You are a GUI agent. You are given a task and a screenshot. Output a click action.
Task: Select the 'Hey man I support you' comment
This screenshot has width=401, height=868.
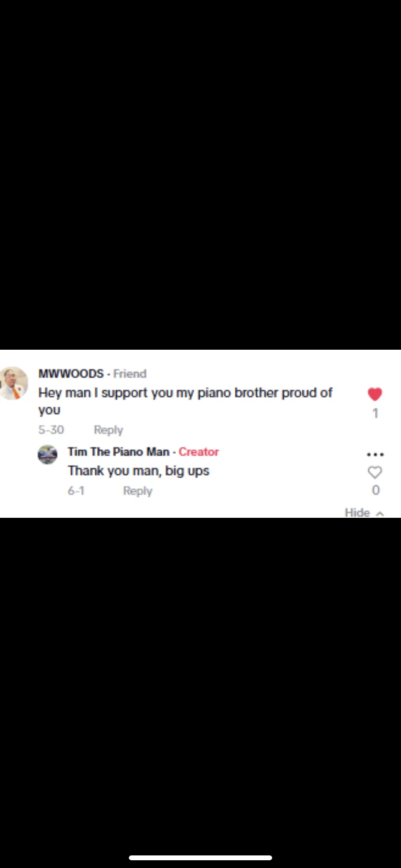click(x=185, y=401)
